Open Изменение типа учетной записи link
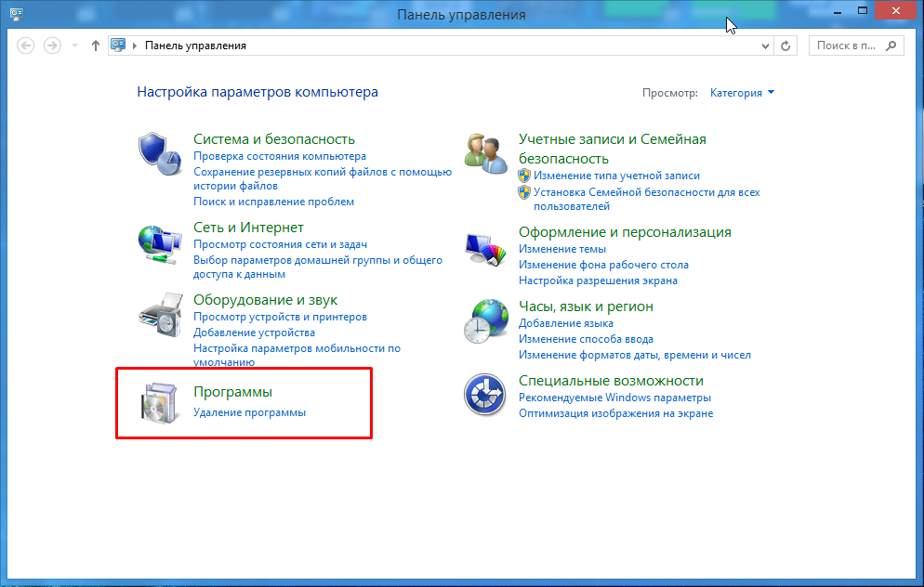The height and width of the screenshot is (587, 924). pos(617,175)
